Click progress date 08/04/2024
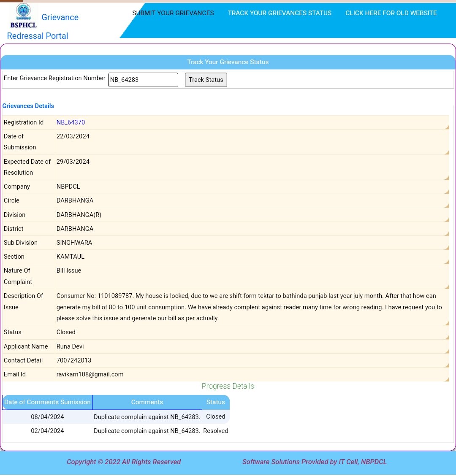 coord(47,417)
